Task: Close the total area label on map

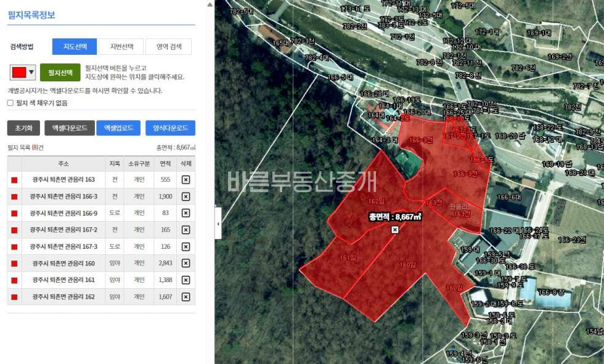Action: pos(394,230)
